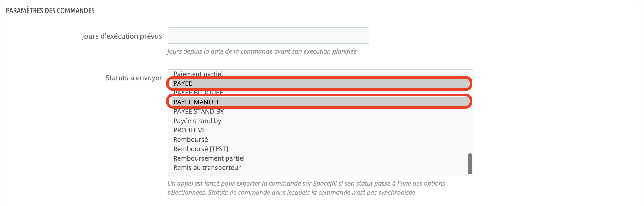Click the PARAMÈTRES DES COMMANDES heading
Screen dimensions: 644x206
[x=50, y=11]
